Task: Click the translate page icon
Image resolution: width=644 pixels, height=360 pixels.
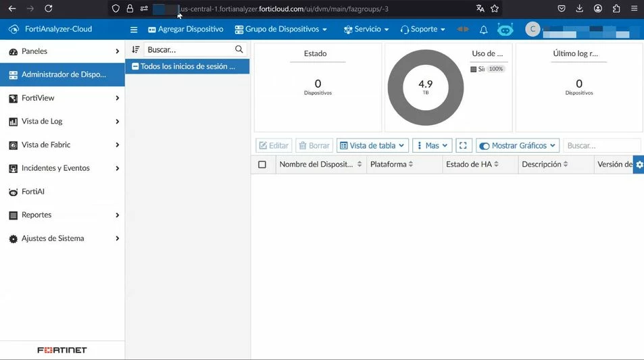Action: [480, 8]
